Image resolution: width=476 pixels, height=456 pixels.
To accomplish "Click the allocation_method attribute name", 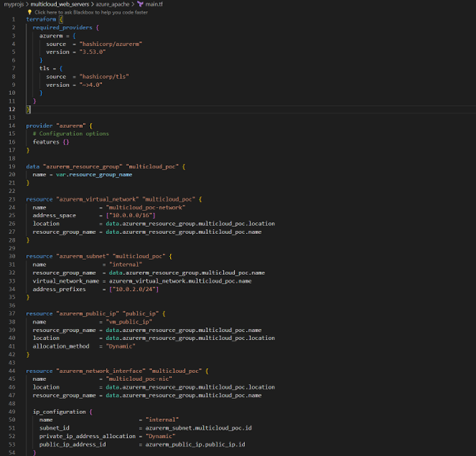I will [x=61, y=346].
